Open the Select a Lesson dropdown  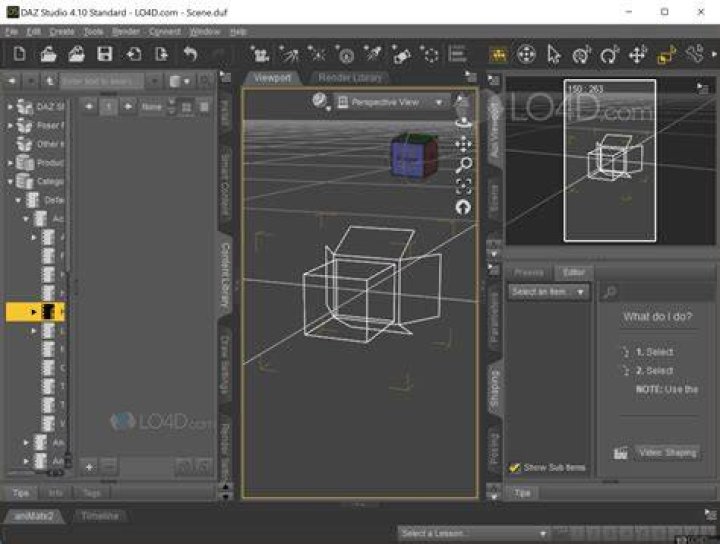473,533
